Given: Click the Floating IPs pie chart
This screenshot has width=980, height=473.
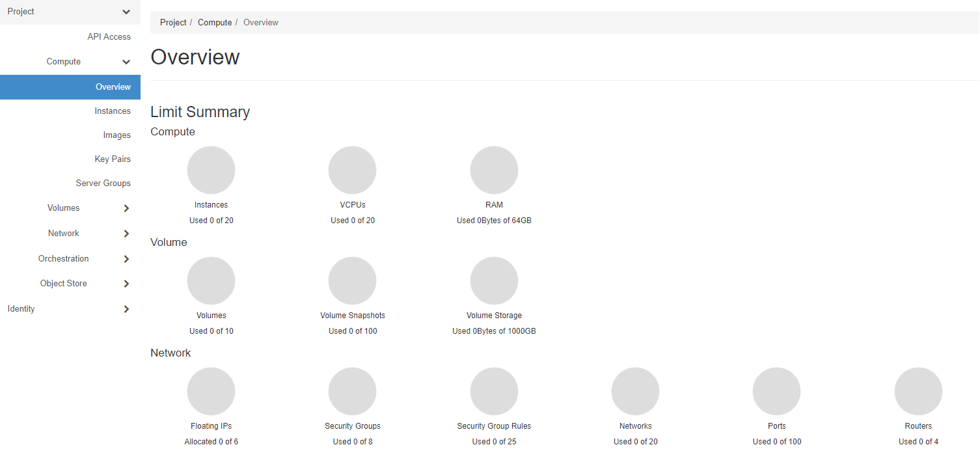Looking at the screenshot, I should pyautogui.click(x=211, y=392).
